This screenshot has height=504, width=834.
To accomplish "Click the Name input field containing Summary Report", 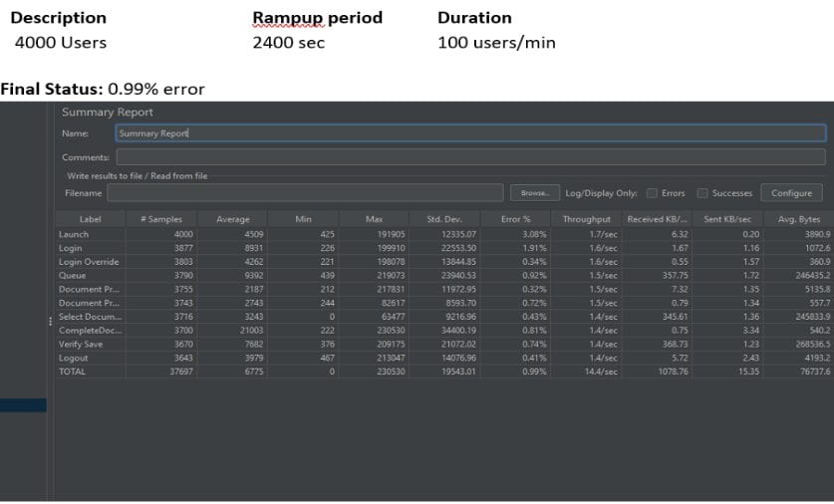I will click(470, 132).
